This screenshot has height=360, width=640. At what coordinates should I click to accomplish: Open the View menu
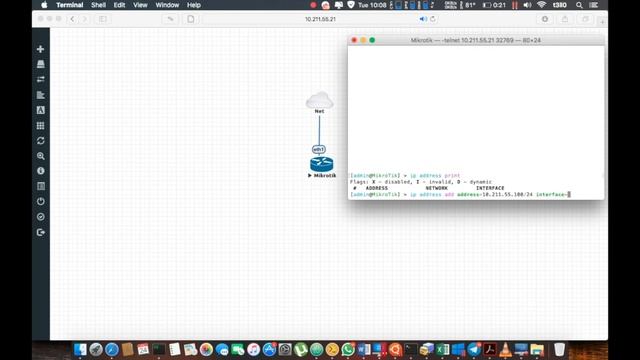[x=140, y=5]
